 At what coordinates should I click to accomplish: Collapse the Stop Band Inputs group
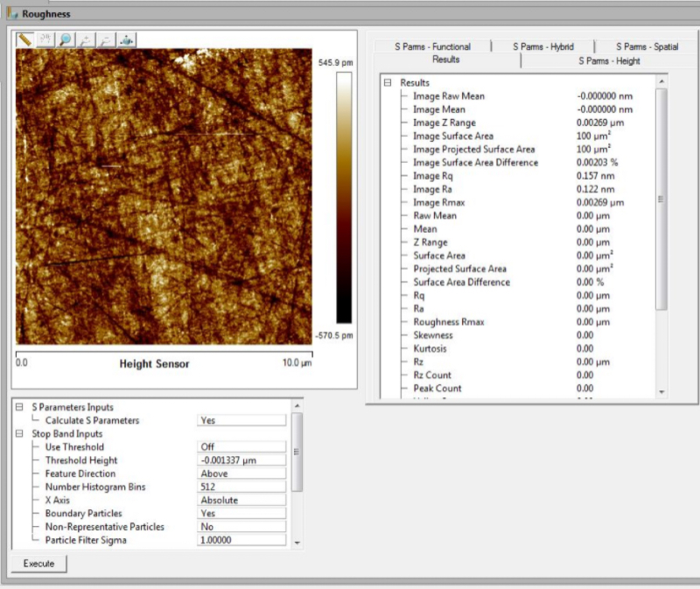click(x=20, y=434)
